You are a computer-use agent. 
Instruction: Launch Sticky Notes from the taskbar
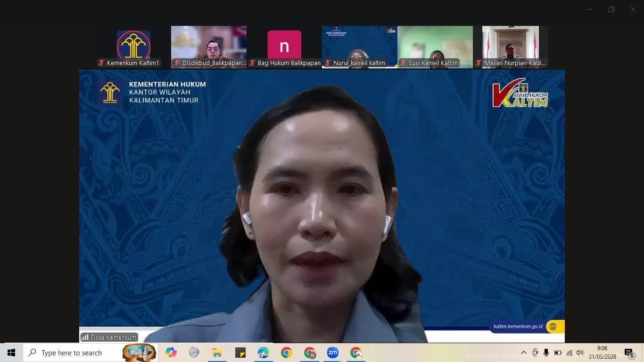240,353
